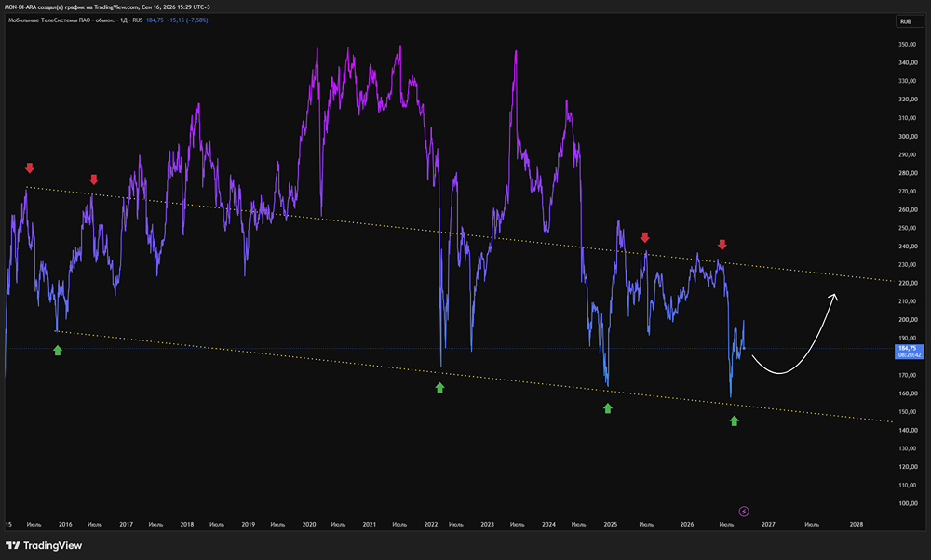The width and height of the screenshot is (931, 560).
Task: Click the 240,00 price scale label
Action: click(908, 247)
